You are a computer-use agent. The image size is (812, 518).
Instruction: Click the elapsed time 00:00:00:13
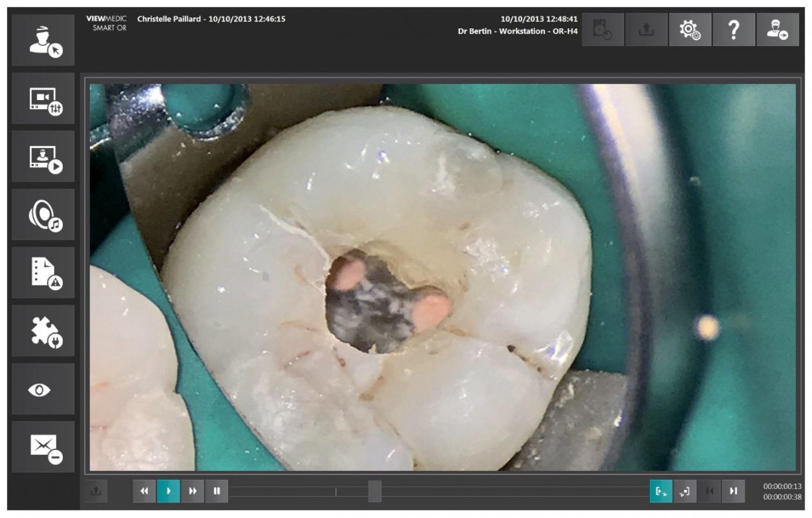click(782, 487)
